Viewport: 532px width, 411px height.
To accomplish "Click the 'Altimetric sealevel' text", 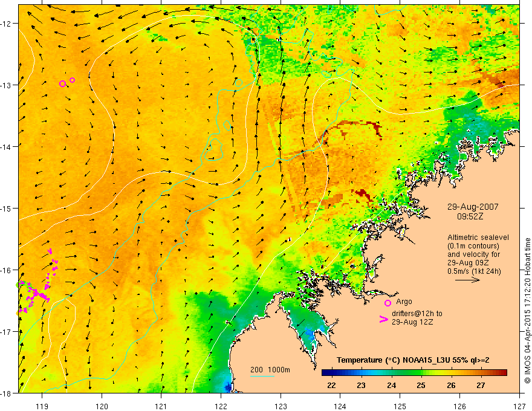I will coord(478,238).
